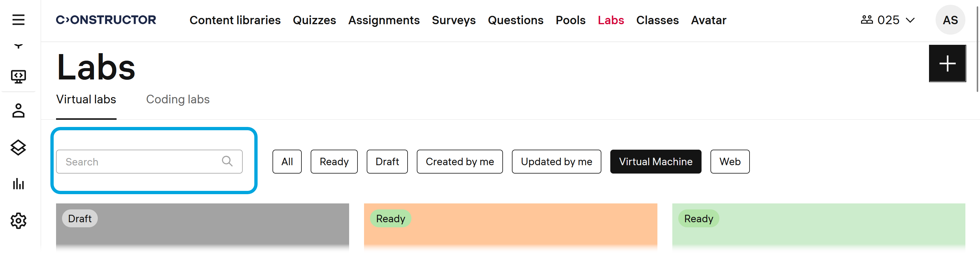This screenshot has height=253, width=980.
Task: Open the orange Ready lab card
Action: click(x=510, y=227)
